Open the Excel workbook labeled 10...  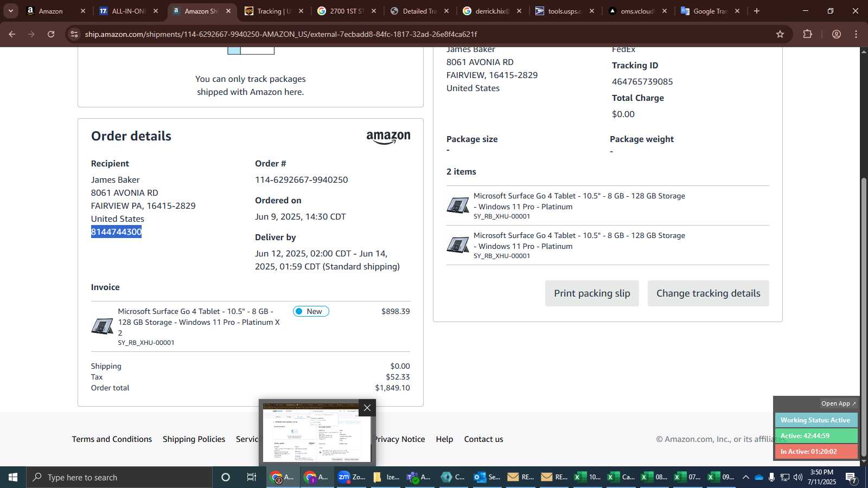pyautogui.click(x=587, y=477)
